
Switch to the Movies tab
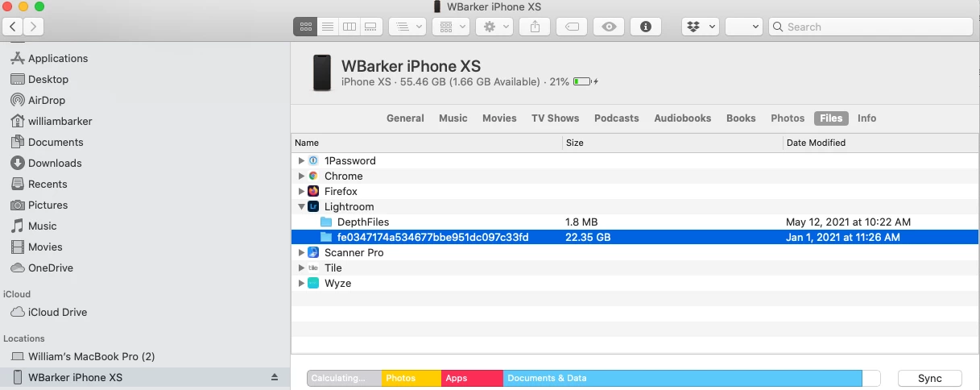[x=499, y=118]
